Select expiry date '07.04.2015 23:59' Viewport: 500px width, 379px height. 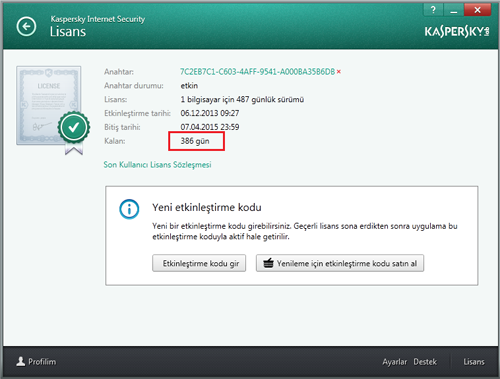pos(210,127)
